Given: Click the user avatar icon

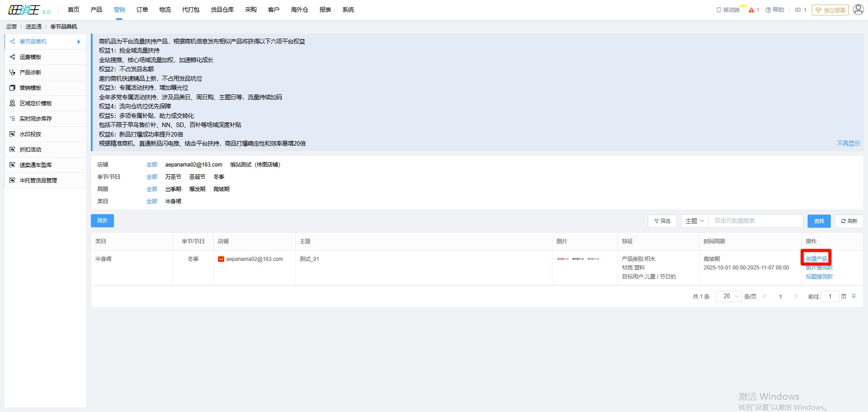Looking at the screenshot, I should pos(858,10).
